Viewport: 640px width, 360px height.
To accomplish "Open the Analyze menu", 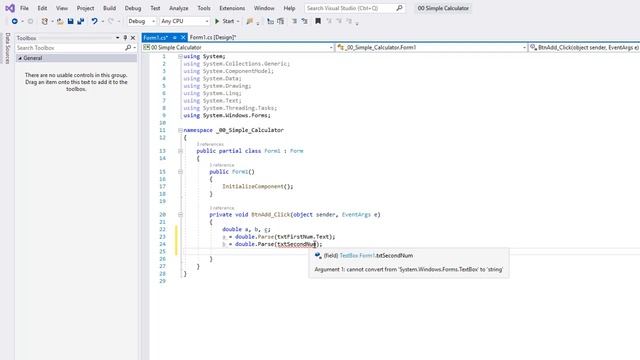I will coord(179,8).
